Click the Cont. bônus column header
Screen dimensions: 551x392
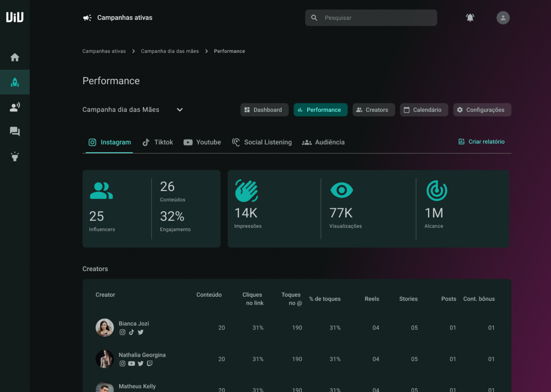[479, 299]
